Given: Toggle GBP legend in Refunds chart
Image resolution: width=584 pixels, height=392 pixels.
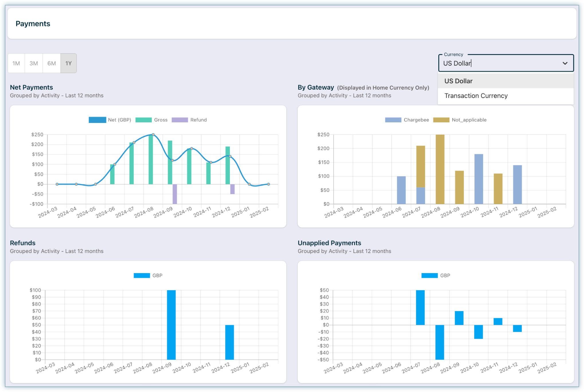Looking at the screenshot, I should click(142, 276).
